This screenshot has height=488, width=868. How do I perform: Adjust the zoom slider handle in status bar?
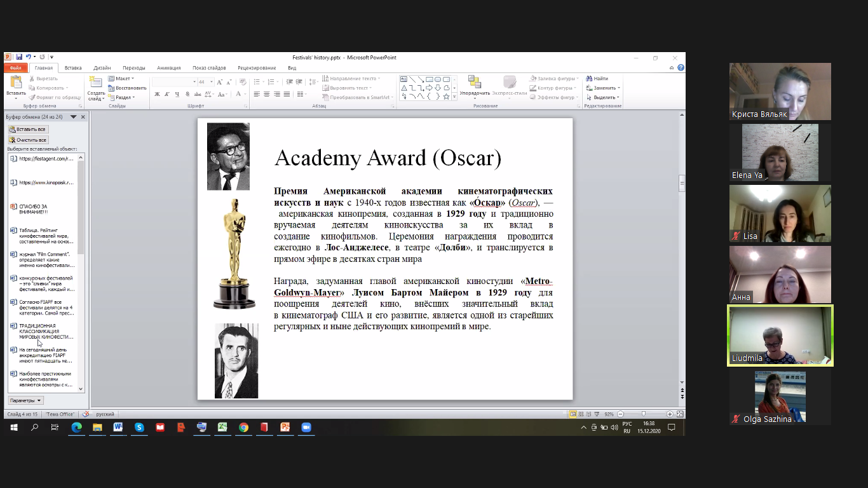[x=644, y=414]
